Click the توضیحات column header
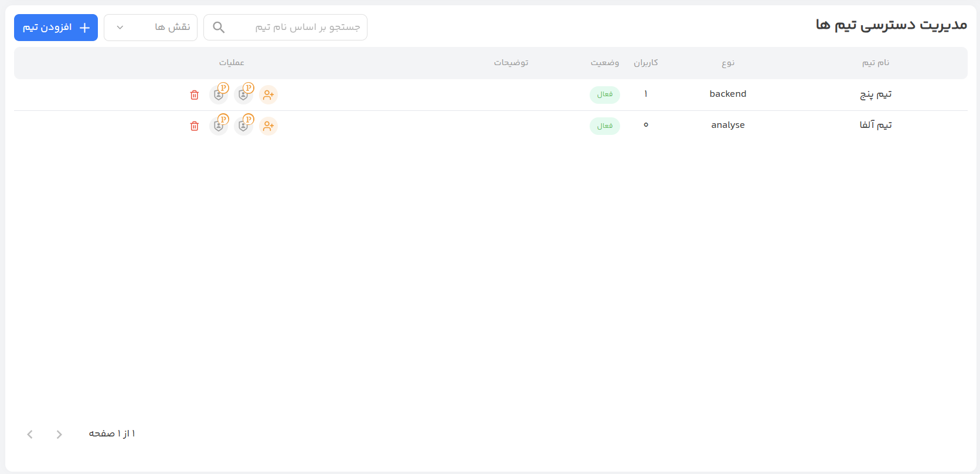The width and height of the screenshot is (980, 474). point(511,63)
